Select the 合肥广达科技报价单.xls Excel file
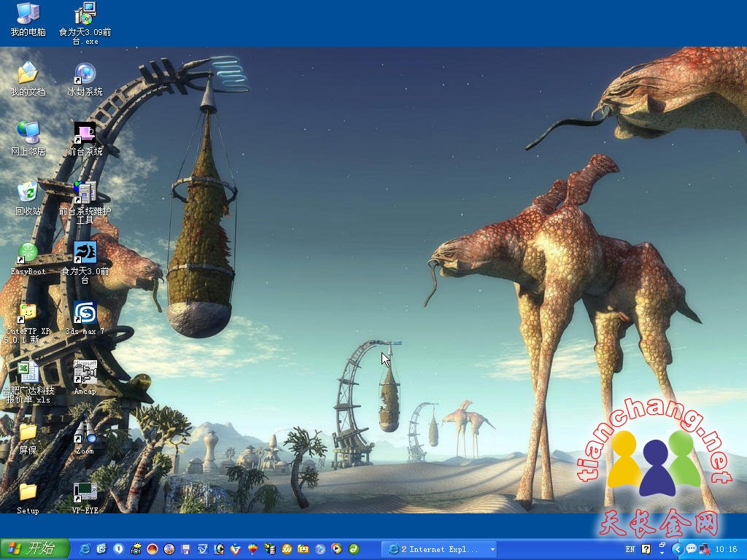 (28, 382)
